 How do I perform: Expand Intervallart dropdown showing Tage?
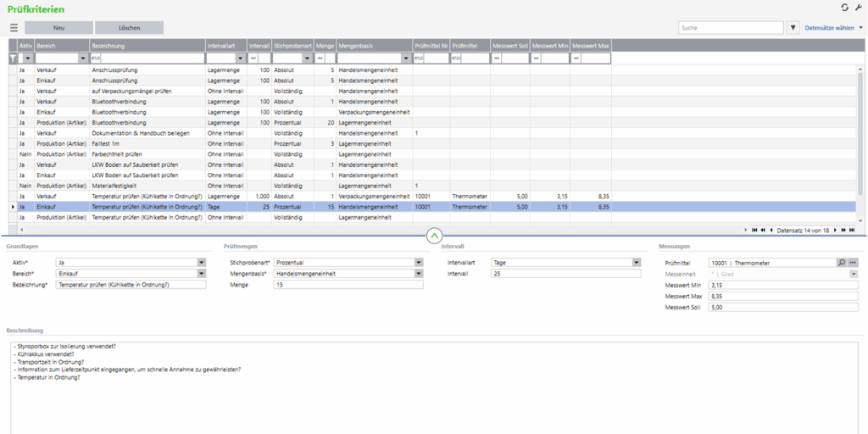[637, 263]
